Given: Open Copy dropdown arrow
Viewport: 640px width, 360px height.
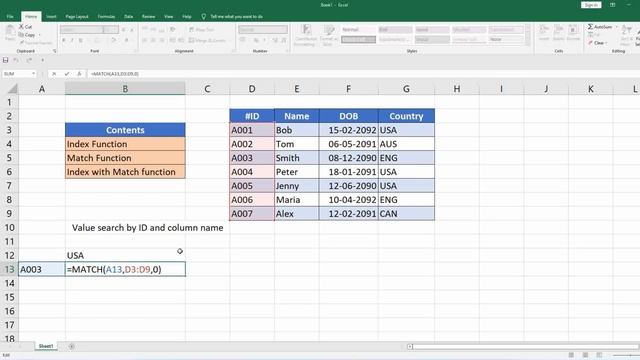Looking at the screenshot, I should (40, 35).
